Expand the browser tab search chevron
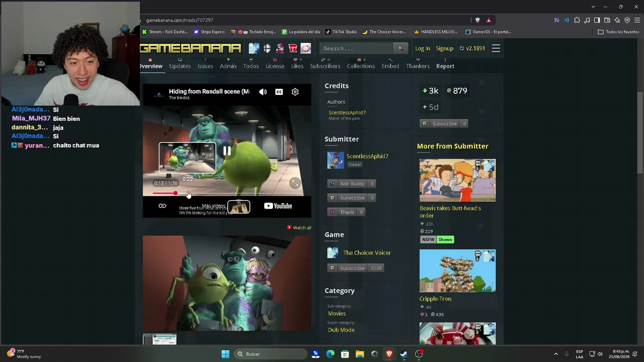 click(x=593, y=7)
